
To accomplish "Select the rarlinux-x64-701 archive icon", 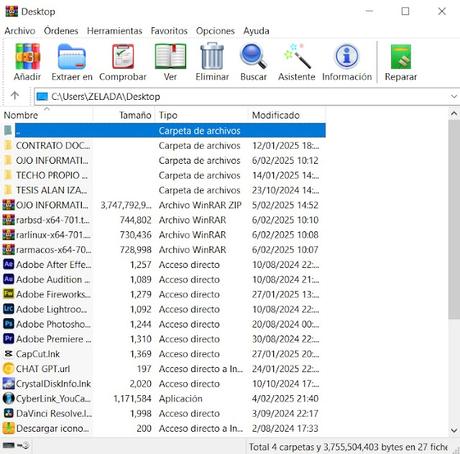I will pyautogui.click(x=8, y=235).
